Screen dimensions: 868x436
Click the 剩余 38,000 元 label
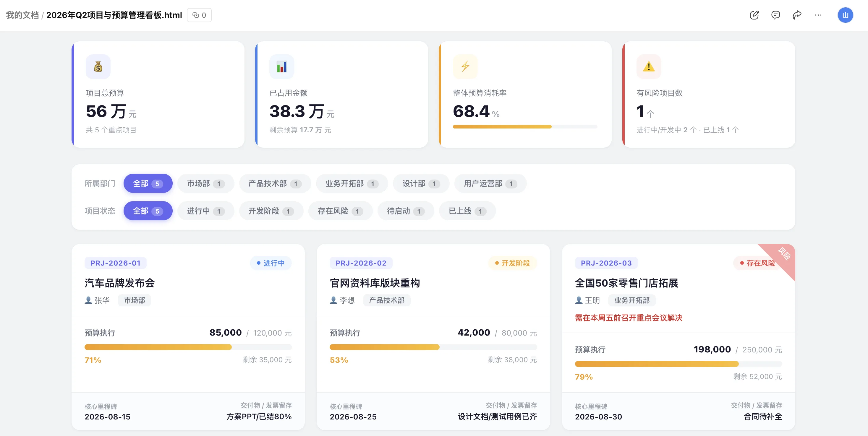coord(512,360)
